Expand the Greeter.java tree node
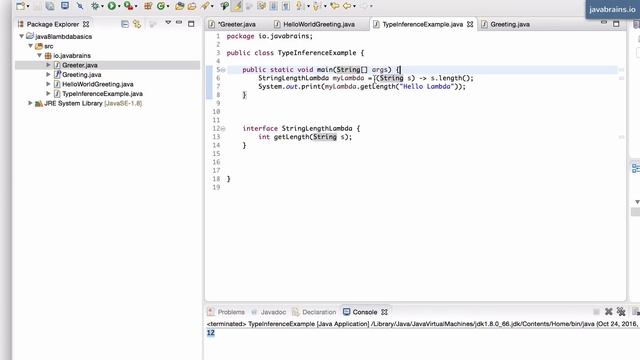 (48, 65)
